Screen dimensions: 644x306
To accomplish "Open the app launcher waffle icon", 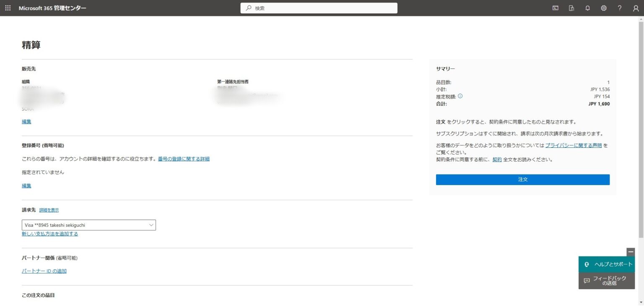I will (8, 8).
